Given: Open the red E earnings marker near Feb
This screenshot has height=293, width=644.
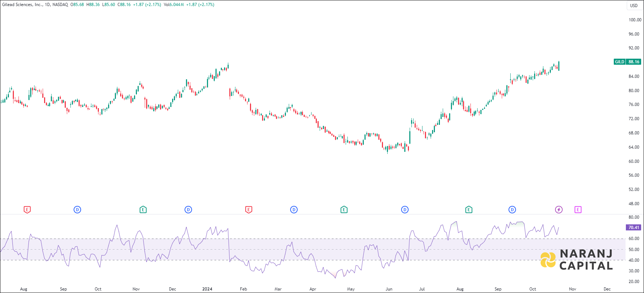Looking at the screenshot, I should 249,210.
